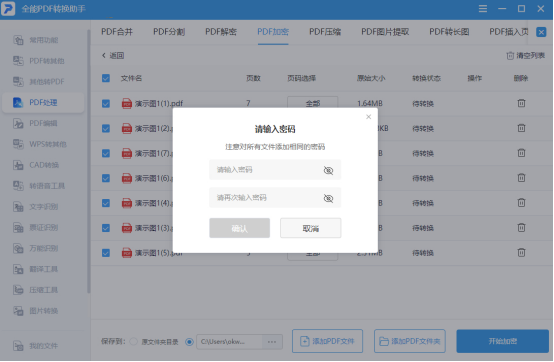Open the PDF编辑 sidebar icon
The image size is (554, 362).
[x=18, y=123]
